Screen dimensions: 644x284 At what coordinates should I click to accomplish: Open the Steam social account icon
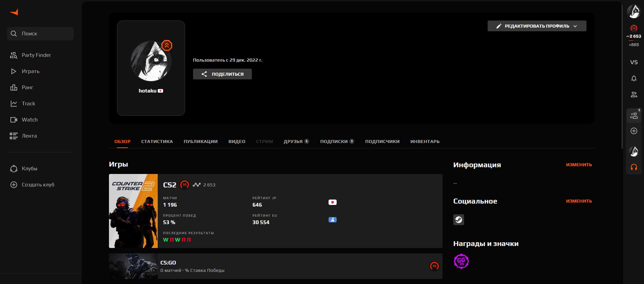click(459, 220)
